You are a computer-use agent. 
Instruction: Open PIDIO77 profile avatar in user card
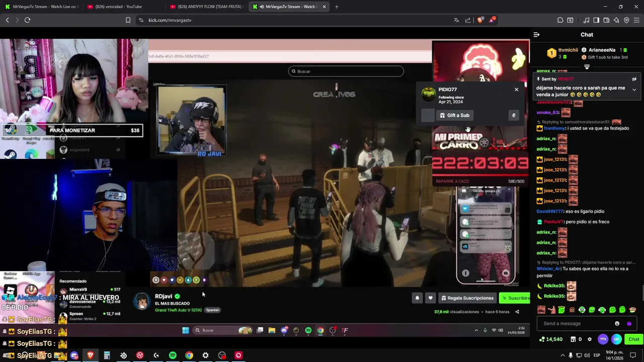429,94
